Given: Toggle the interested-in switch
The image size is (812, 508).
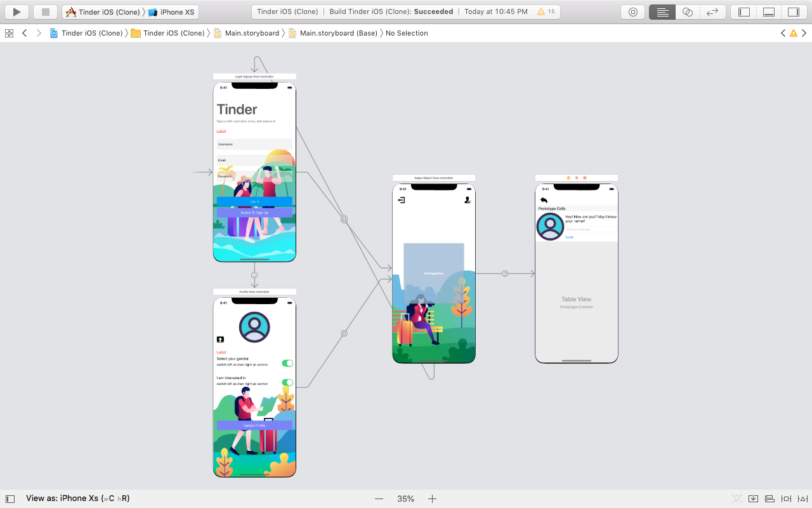Looking at the screenshot, I should click(287, 382).
